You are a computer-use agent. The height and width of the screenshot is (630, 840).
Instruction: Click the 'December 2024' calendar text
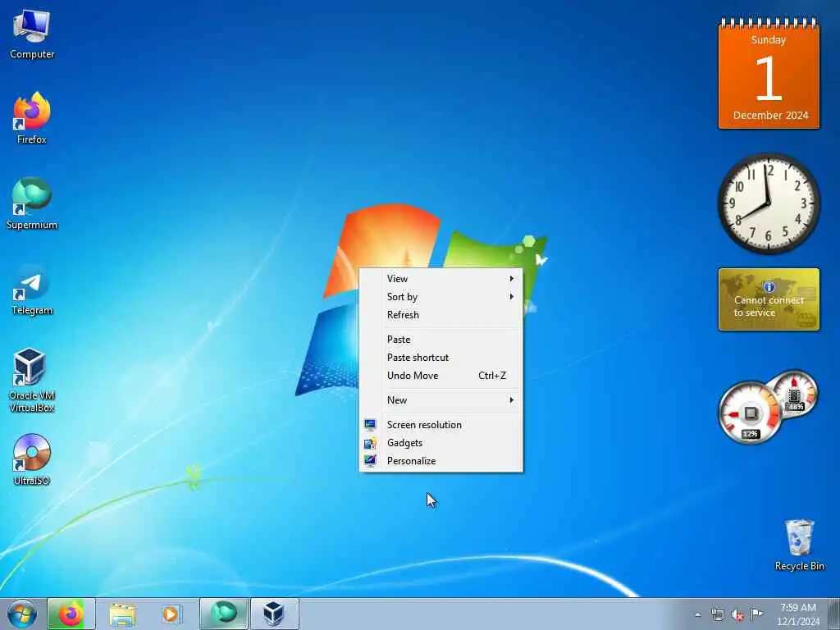(x=770, y=115)
